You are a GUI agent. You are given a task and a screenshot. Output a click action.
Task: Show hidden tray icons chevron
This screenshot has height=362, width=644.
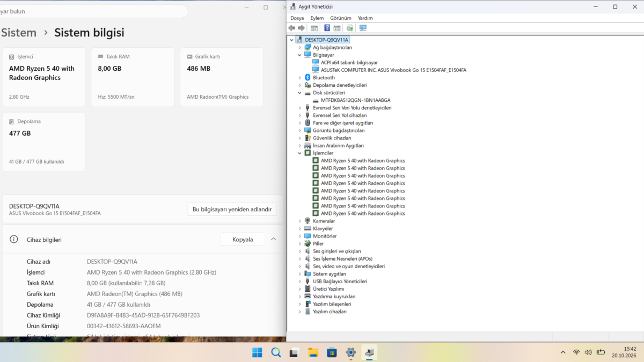(563, 352)
